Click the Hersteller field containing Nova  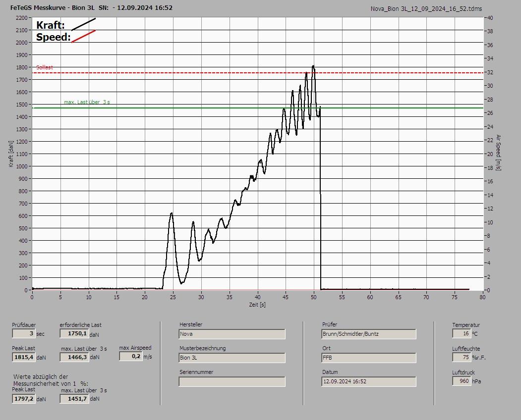[x=232, y=334]
